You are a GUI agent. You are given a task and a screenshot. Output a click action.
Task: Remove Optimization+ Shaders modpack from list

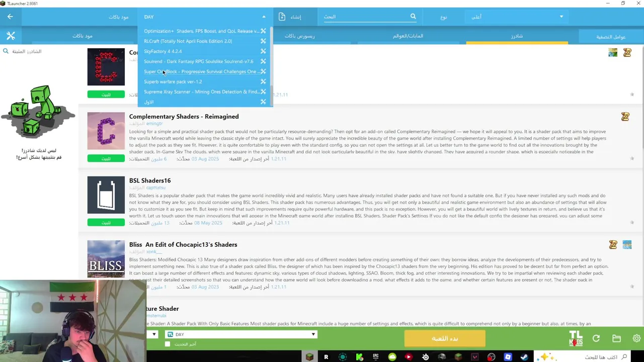click(263, 31)
